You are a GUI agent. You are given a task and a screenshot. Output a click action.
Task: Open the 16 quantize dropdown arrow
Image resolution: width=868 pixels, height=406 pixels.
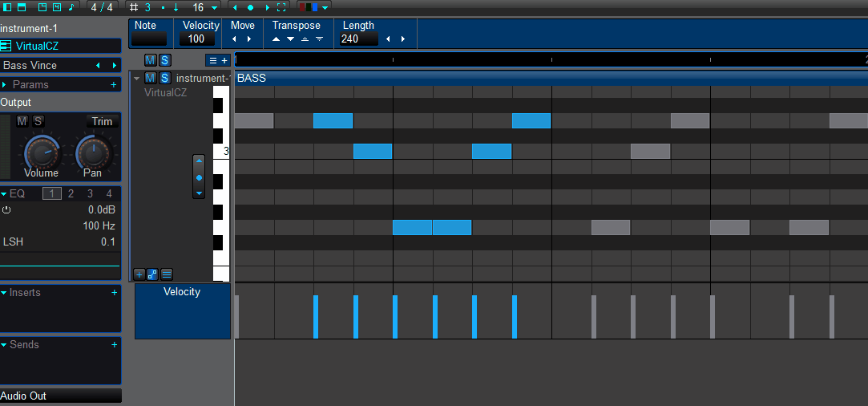point(214,8)
